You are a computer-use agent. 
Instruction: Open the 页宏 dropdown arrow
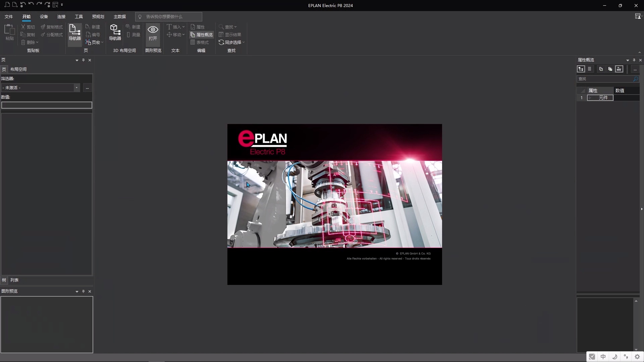(102, 43)
